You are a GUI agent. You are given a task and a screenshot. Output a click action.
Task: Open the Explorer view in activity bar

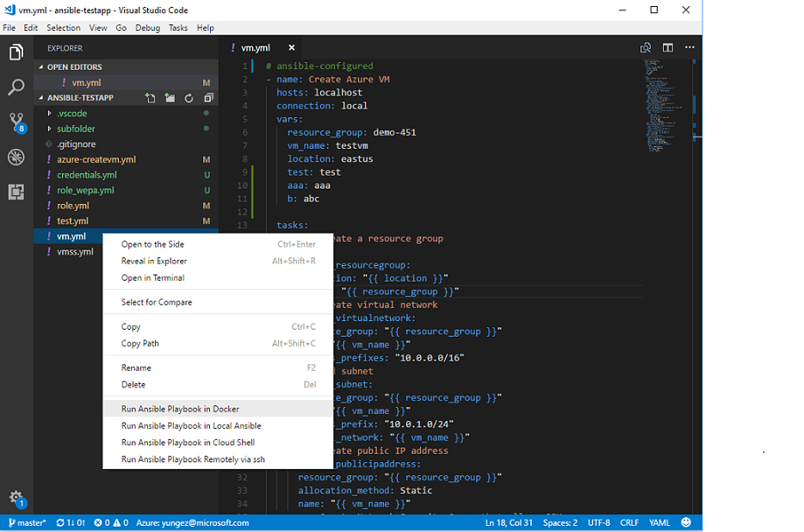pos(16,52)
